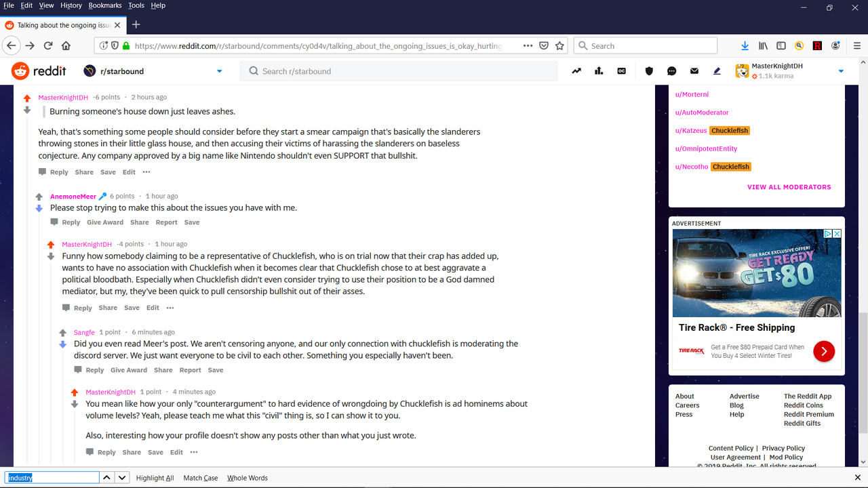Find previous match arrow in find bar
The height and width of the screenshot is (488, 868).
coord(106,478)
